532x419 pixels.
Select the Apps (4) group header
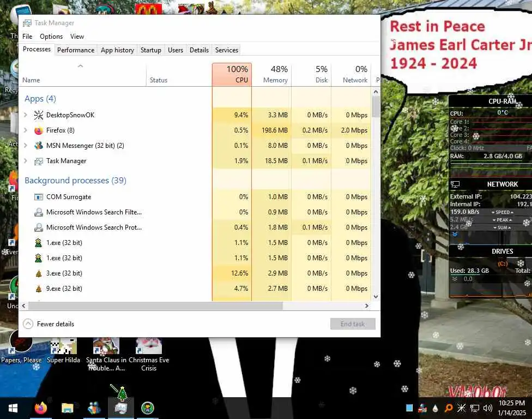point(40,99)
